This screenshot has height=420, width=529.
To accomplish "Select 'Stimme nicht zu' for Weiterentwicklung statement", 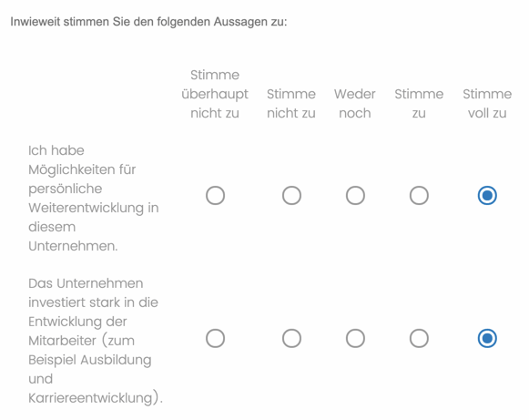I will tap(291, 196).
